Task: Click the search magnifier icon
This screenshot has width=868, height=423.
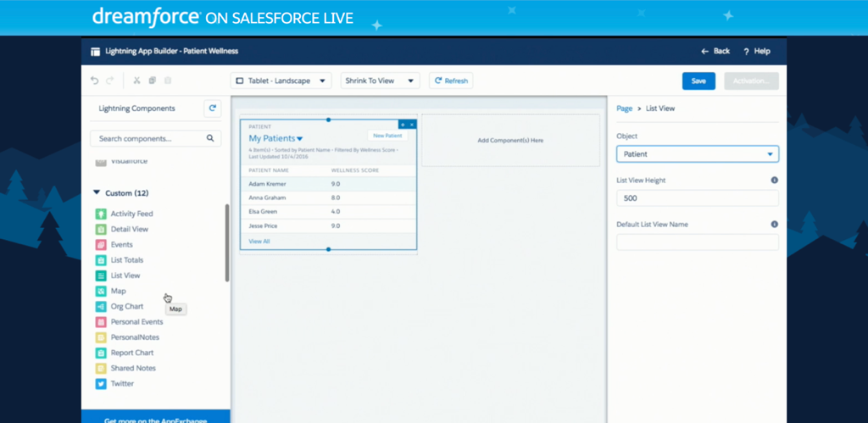Action: point(210,138)
